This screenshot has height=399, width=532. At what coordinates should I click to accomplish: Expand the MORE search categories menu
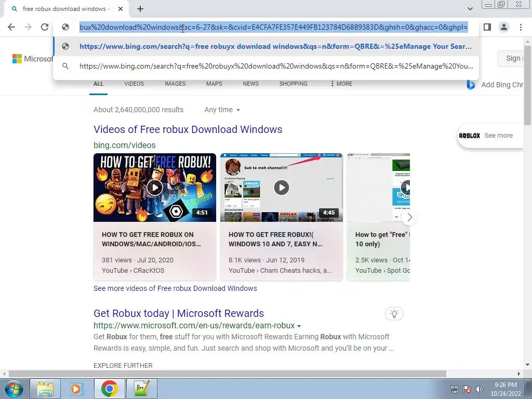click(x=342, y=84)
